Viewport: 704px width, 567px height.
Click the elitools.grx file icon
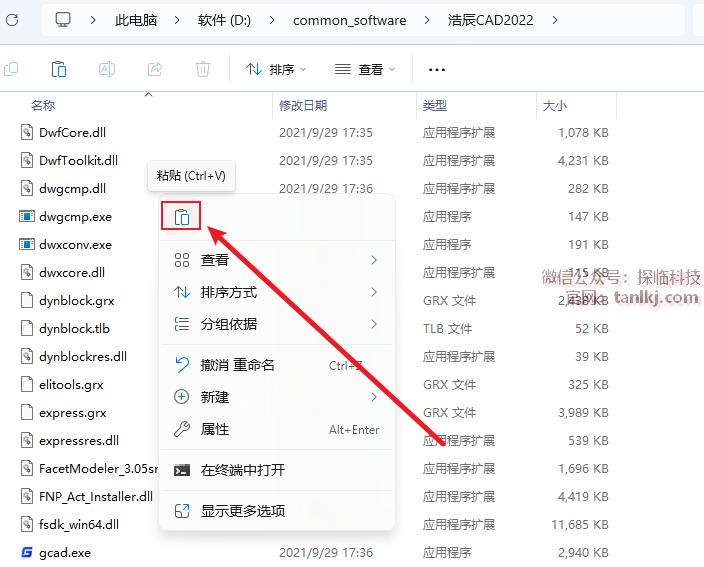click(x=27, y=384)
